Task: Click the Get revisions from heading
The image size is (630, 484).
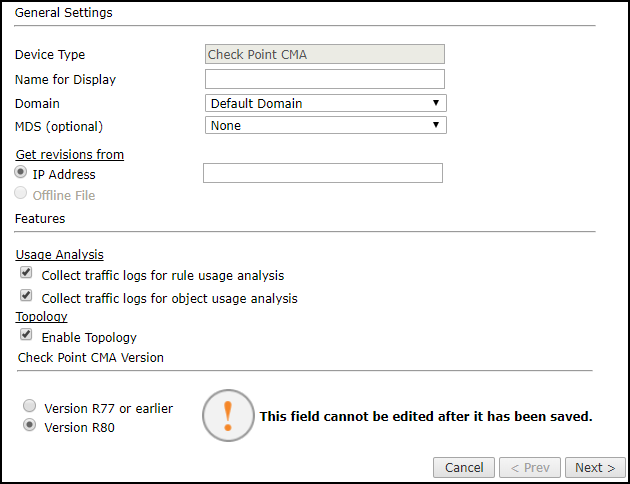Action: pos(70,155)
